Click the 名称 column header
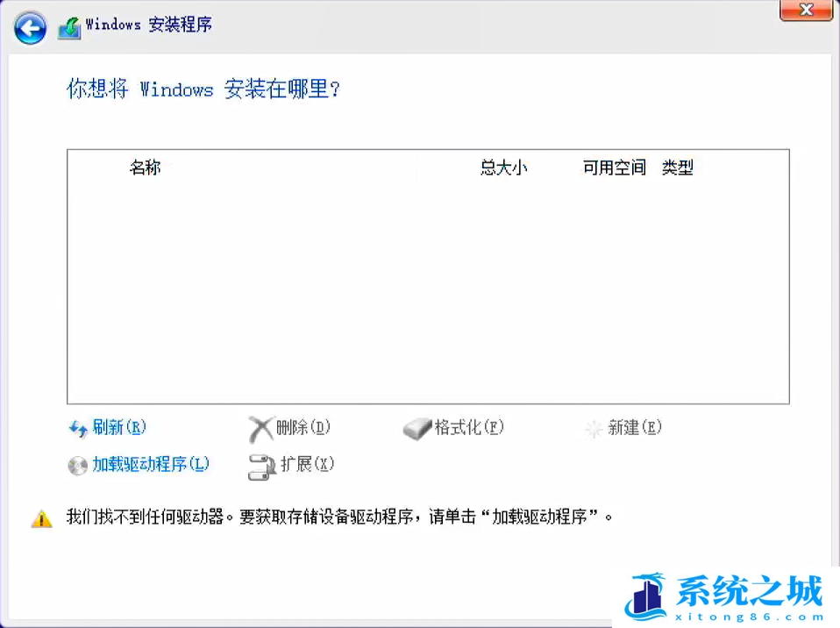Screen dimensions: 840x628 pos(145,168)
